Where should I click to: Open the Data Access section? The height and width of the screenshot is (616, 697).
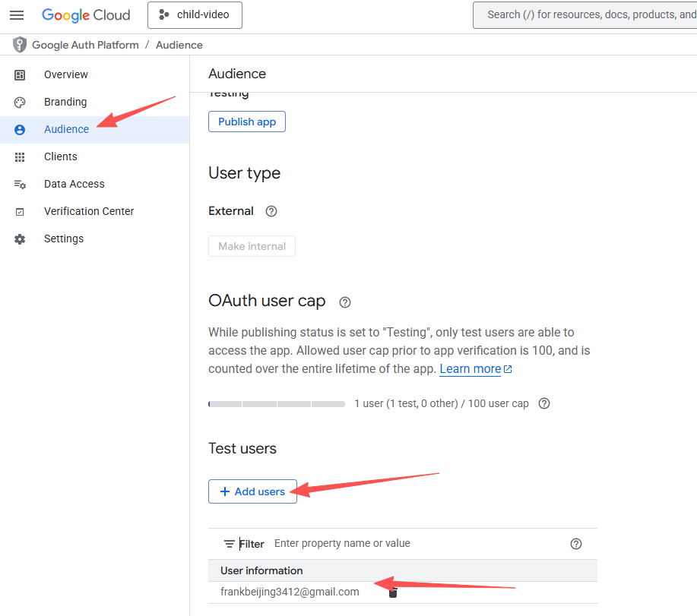[74, 184]
